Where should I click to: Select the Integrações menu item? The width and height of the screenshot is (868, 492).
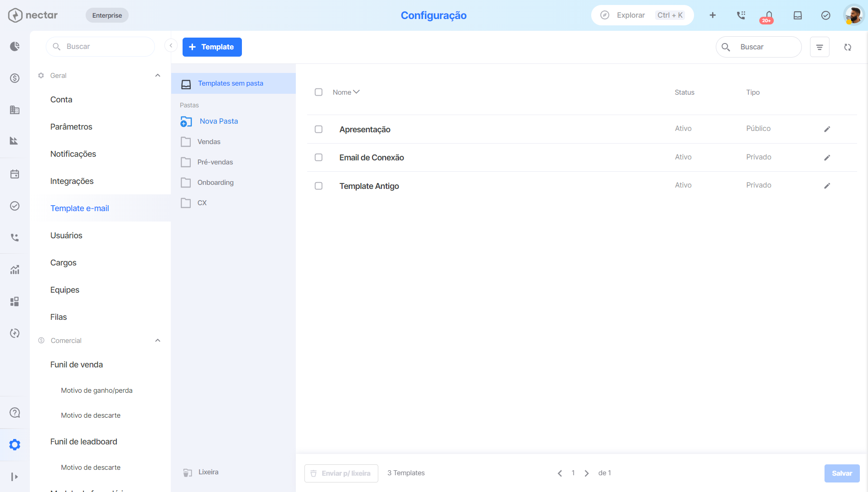tap(72, 181)
